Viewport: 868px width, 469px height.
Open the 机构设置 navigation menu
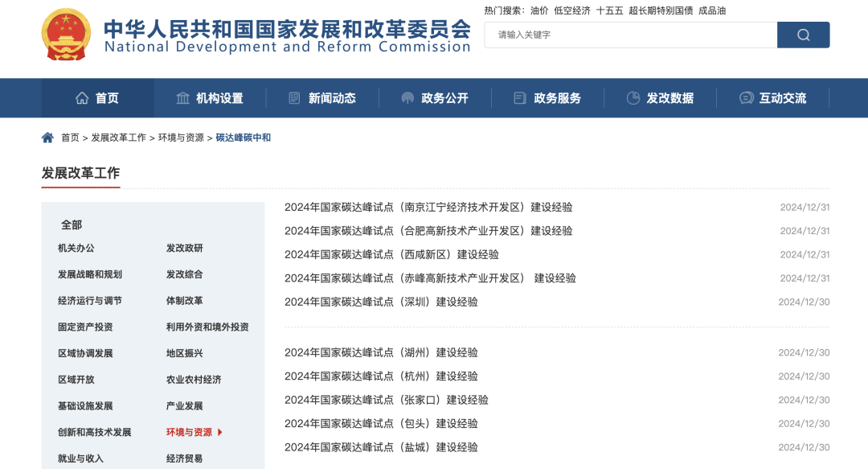(210, 97)
